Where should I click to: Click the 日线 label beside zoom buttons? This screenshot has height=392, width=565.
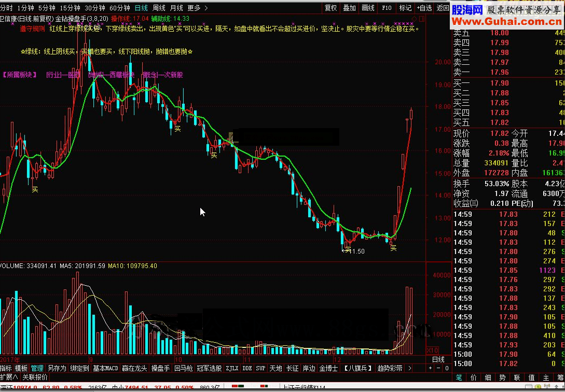[438, 360]
